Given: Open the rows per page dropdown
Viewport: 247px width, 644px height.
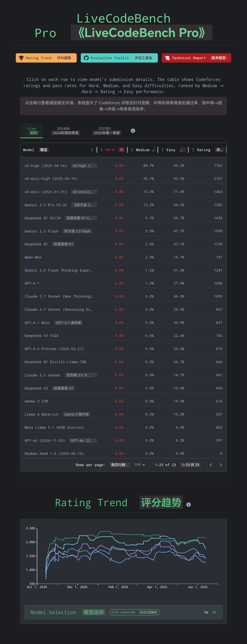Looking at the screenshot, I should [x=140, y=465].
